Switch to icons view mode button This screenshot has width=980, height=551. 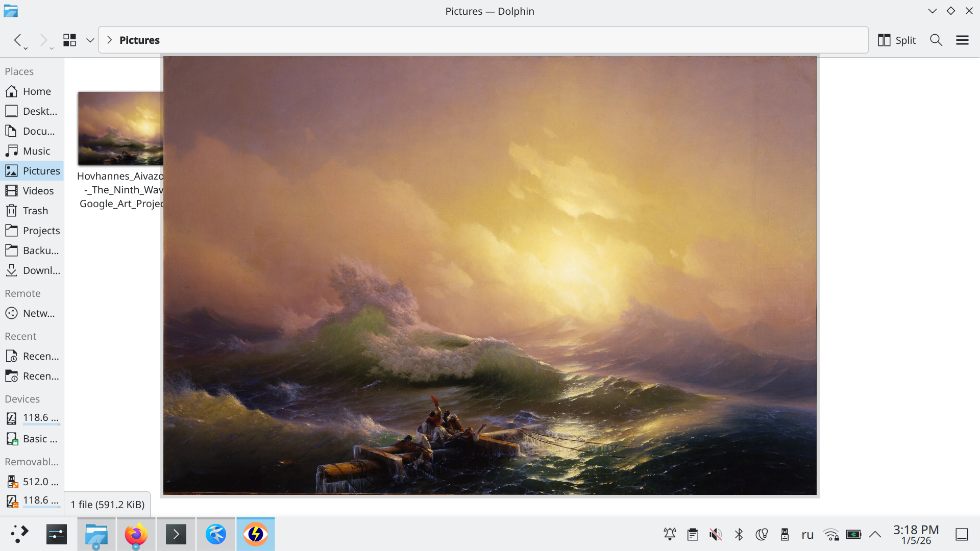point(69,40)
